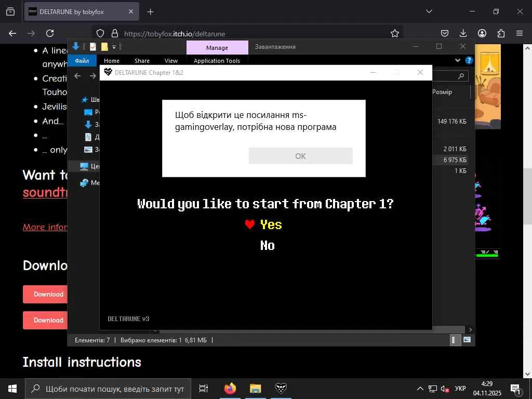Select the file row sized 149 176 КБ
532x399 pixels.
tap(451, 122)
